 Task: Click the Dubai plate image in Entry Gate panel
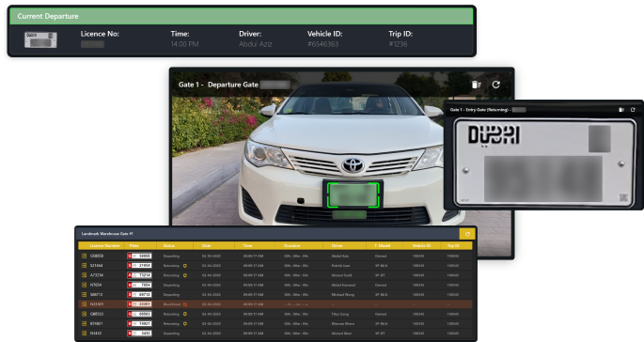[x=544, y=163]
